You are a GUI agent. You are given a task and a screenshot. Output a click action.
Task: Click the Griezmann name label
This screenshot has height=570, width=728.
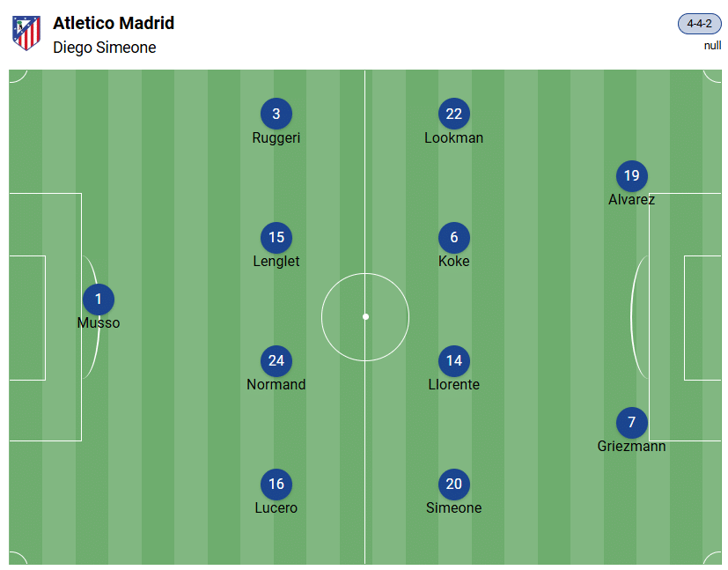pos(631,446)
